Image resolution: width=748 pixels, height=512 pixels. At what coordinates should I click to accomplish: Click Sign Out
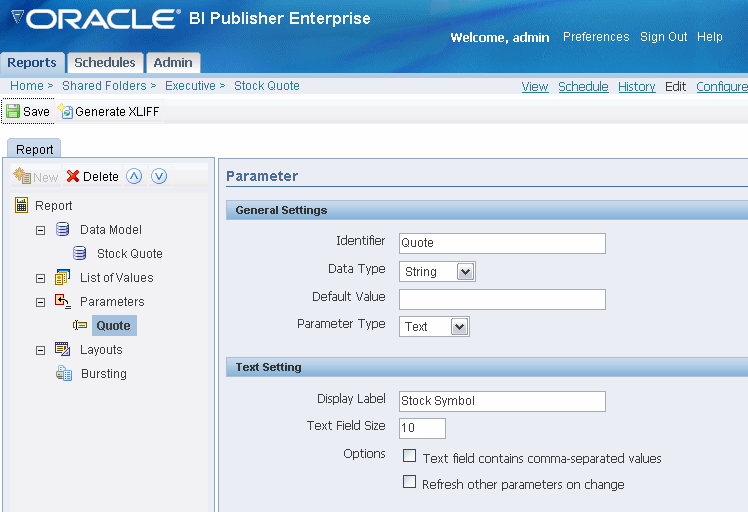click(x=663, y=37)
